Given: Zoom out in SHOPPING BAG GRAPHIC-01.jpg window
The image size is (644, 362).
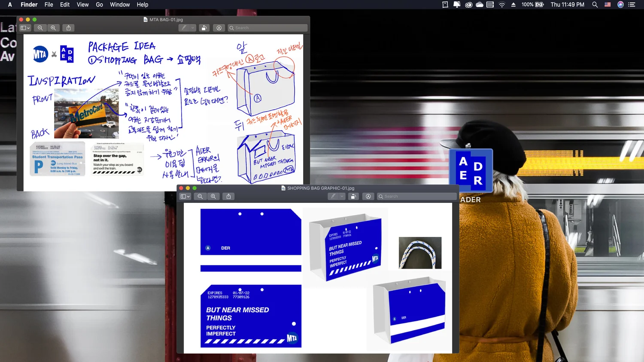Looking at the screenshot, I should [x=200, y=196].
